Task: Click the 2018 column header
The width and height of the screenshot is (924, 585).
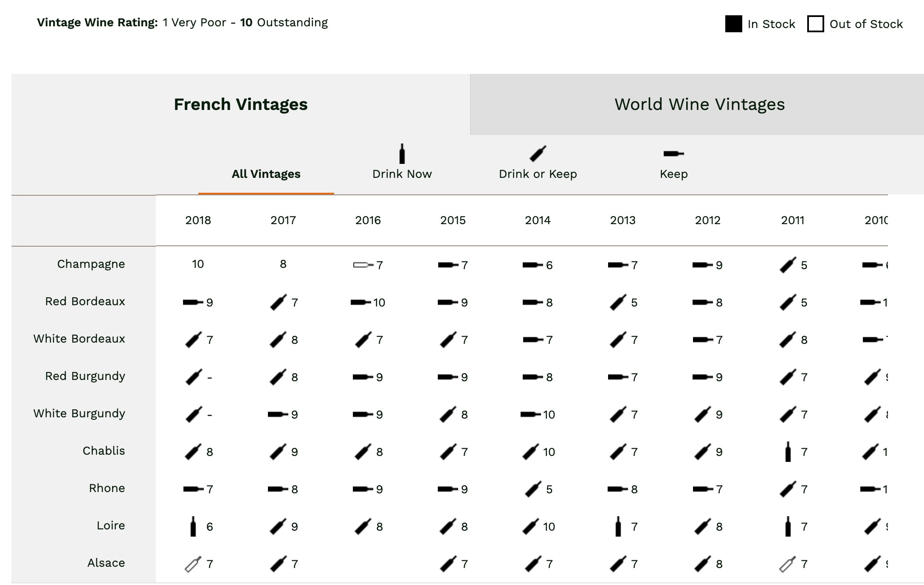Action: [198, 220]
